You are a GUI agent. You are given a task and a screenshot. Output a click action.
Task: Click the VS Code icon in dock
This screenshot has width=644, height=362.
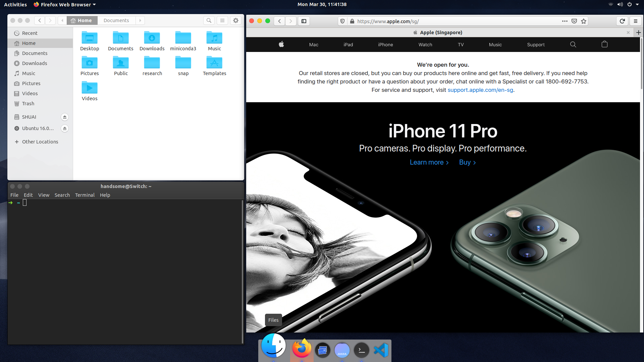coord(381,350)
